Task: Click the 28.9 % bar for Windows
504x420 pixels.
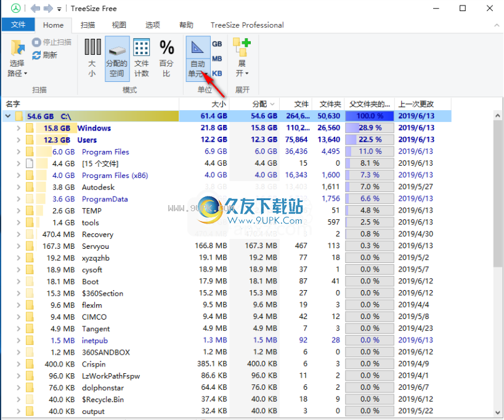Action: pos(370,128)
